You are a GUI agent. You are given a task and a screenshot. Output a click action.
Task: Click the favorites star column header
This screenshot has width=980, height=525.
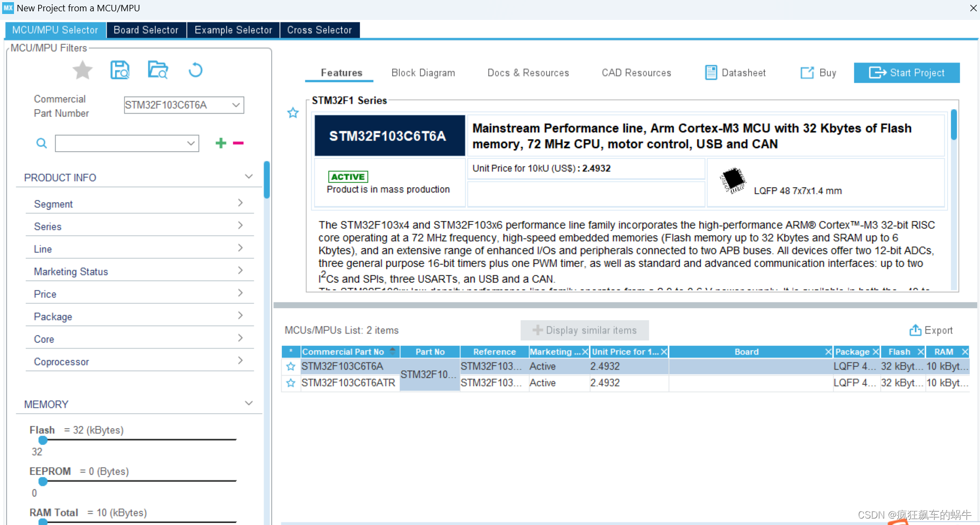pos(291,352)
